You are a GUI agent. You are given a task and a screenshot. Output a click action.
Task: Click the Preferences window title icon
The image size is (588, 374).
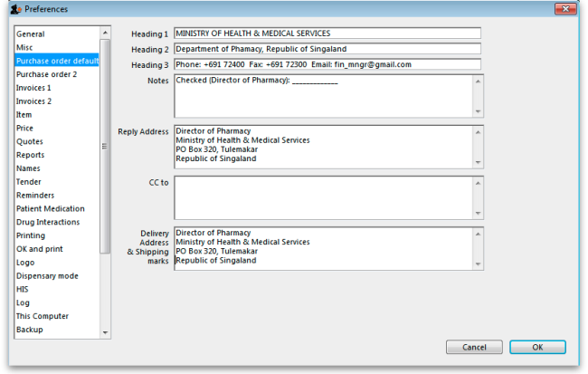click(x=15, y=9)
